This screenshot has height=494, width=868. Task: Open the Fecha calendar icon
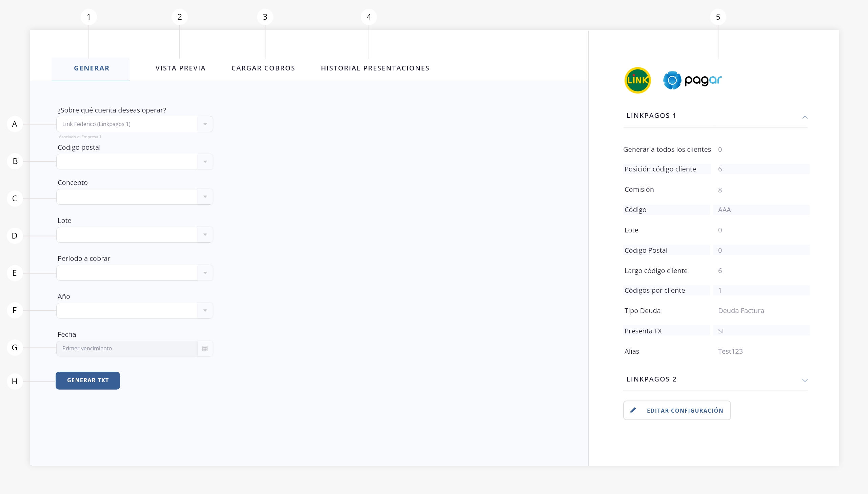(x=205, y=348)
